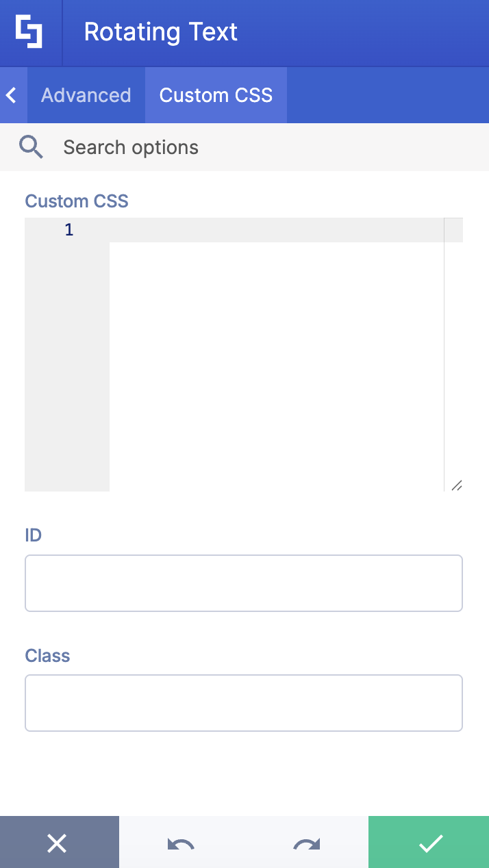Click the search magnifier icon
The height and width of the screenshot is (868, 489).
click(x=30, y=146)
